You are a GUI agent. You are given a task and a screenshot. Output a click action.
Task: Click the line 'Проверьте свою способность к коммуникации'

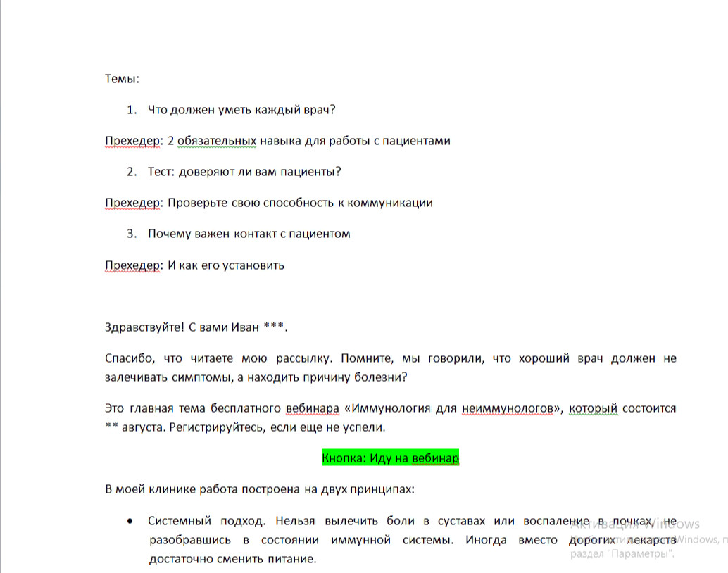(x=300, y=203)
